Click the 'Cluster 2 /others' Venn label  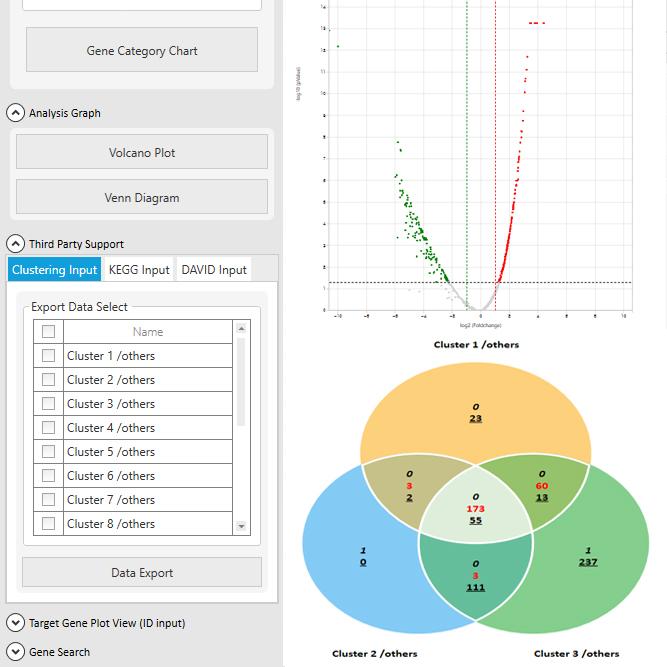(374, 654)
